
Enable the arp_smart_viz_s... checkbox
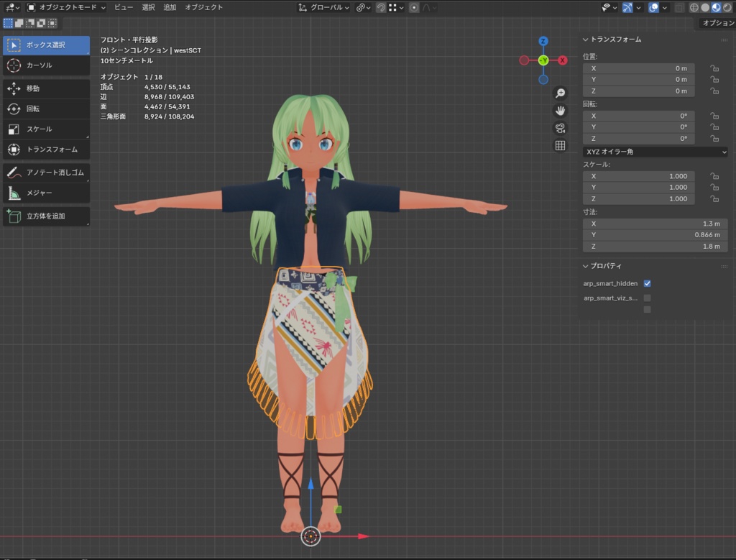648,298
